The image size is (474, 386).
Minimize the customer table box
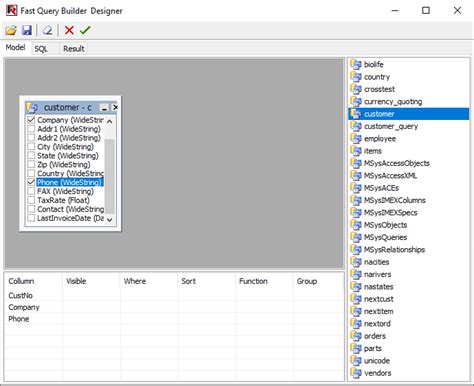tap(104, 108)
